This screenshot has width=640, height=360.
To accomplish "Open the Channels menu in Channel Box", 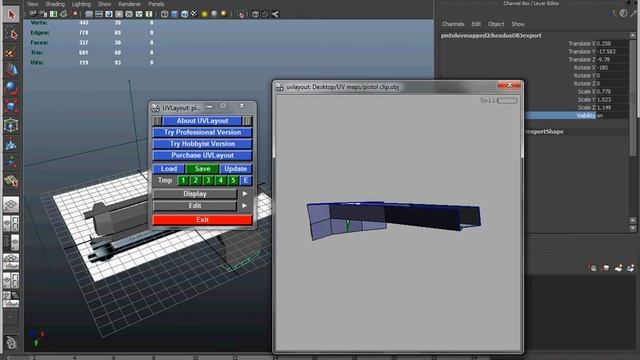I will 453,24.
